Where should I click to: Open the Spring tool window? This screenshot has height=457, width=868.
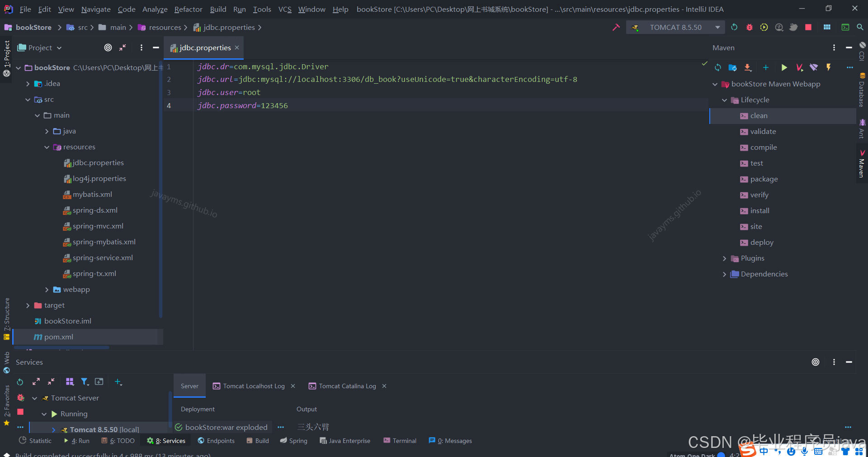click(294, 441)
